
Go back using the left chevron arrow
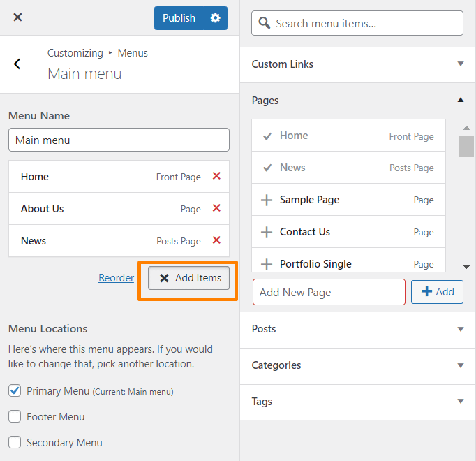[17, 64]
